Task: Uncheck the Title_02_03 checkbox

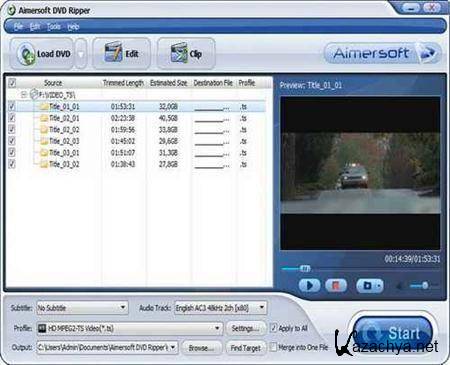Action: pos(12,141)
